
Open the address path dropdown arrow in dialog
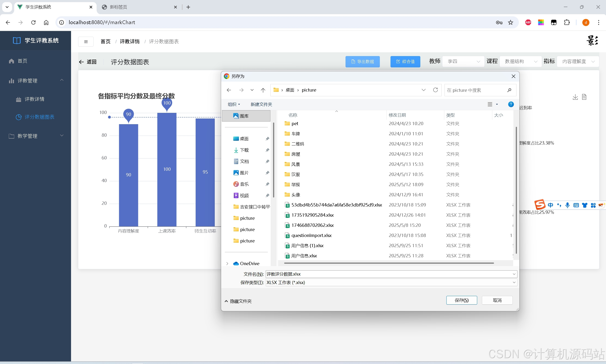[x=424, y=90]
